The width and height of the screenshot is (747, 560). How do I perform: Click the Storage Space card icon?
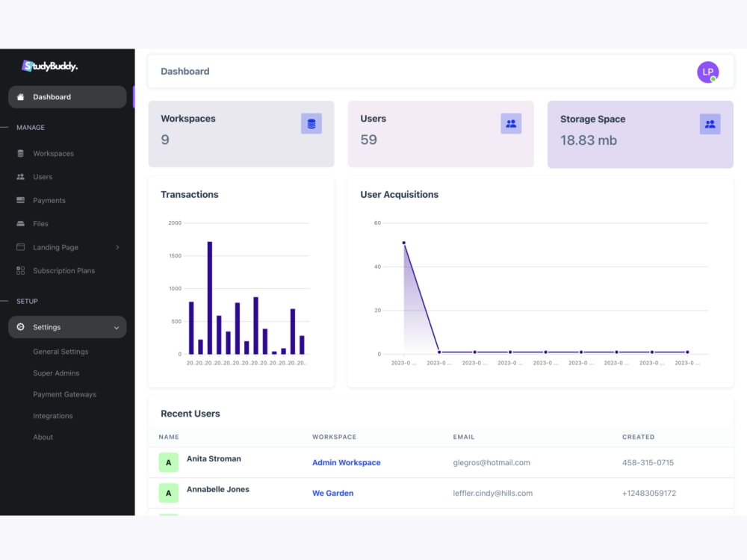pyautogui.click(x=710, y=124)
